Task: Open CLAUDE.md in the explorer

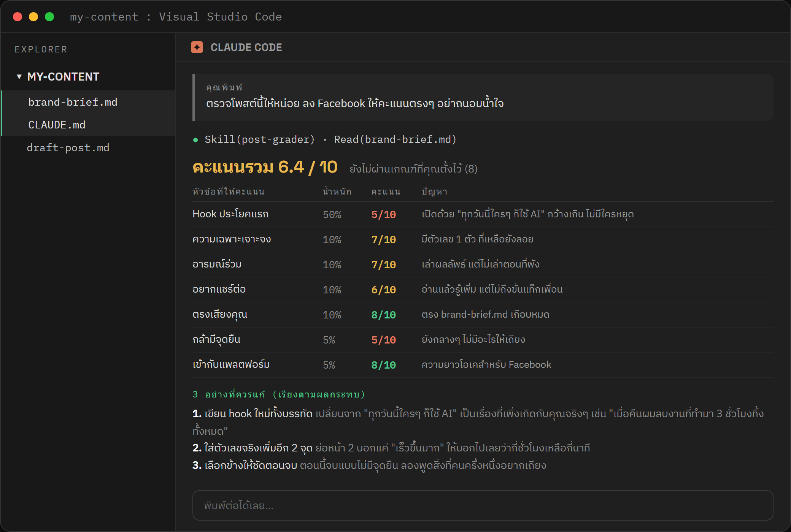Action: point(88,125)
